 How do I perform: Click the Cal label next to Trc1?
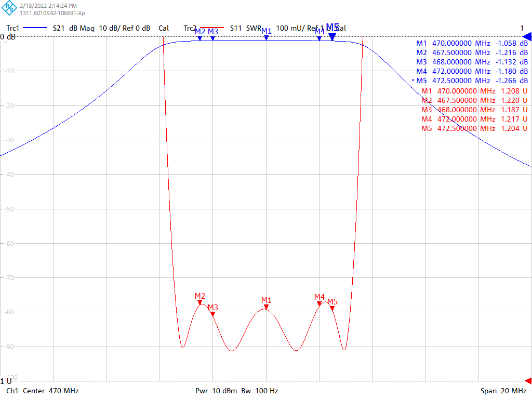(x=164, y=28)
